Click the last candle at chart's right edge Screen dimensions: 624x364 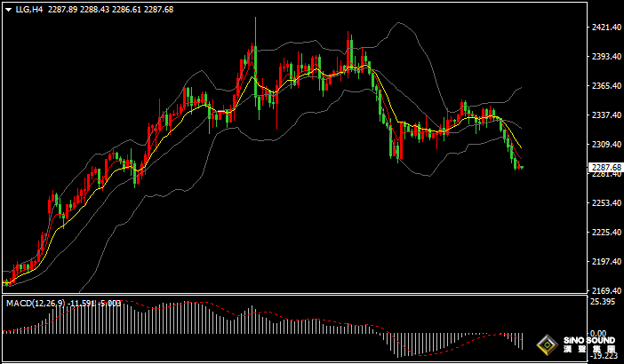[521, 166]
